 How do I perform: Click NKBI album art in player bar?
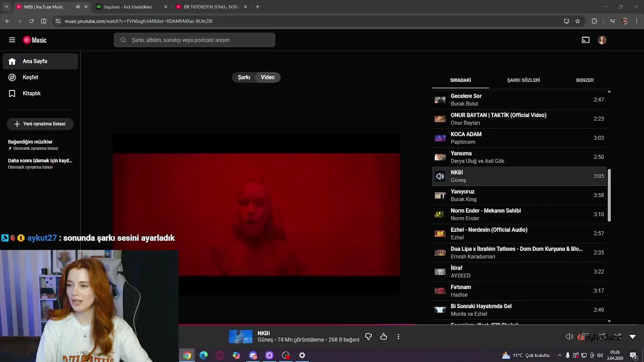[x=240, y=336]
